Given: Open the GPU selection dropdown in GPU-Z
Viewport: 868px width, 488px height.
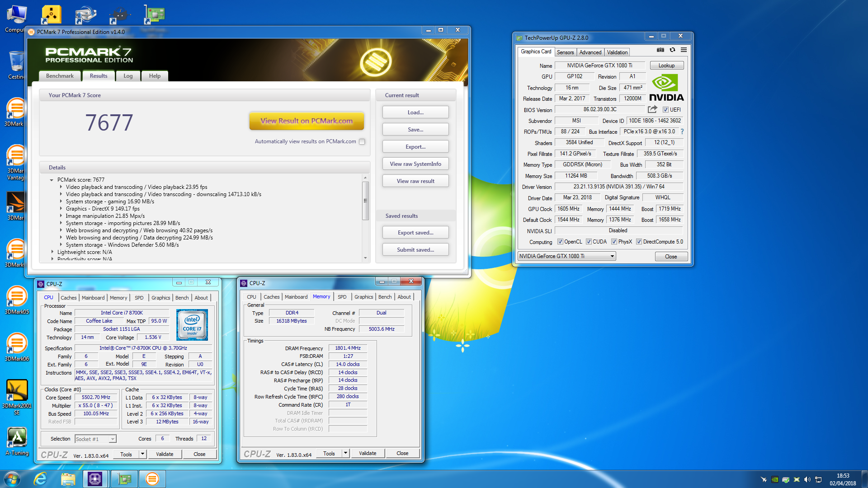Looking at the screenshot, I should [566, 256].
